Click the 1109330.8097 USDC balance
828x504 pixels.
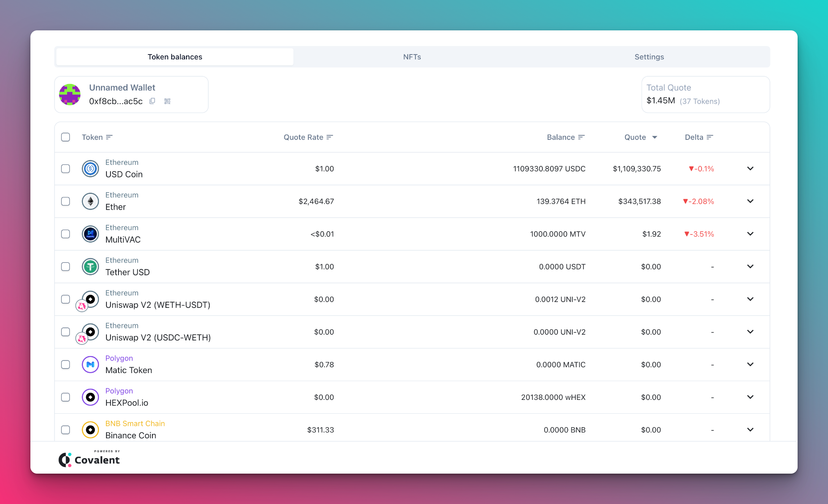pos(549,168)
